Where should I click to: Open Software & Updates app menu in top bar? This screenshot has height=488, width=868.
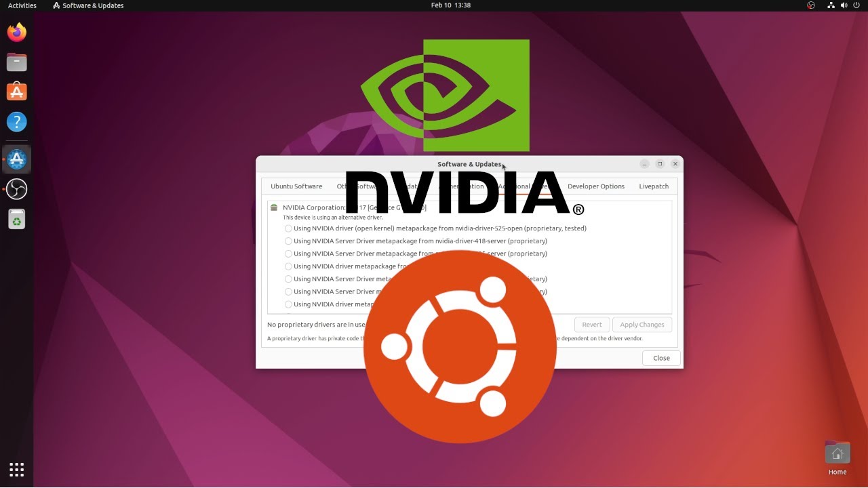[88, 5]
